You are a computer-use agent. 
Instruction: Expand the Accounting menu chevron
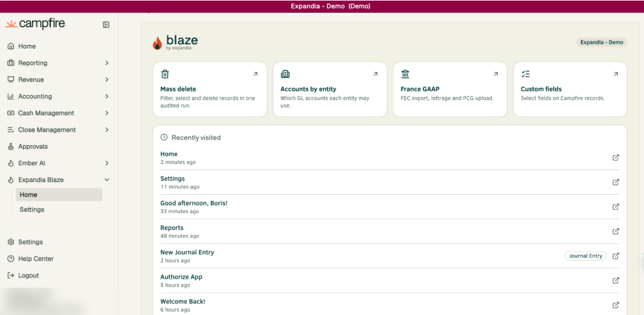click(x=107, y=97)
